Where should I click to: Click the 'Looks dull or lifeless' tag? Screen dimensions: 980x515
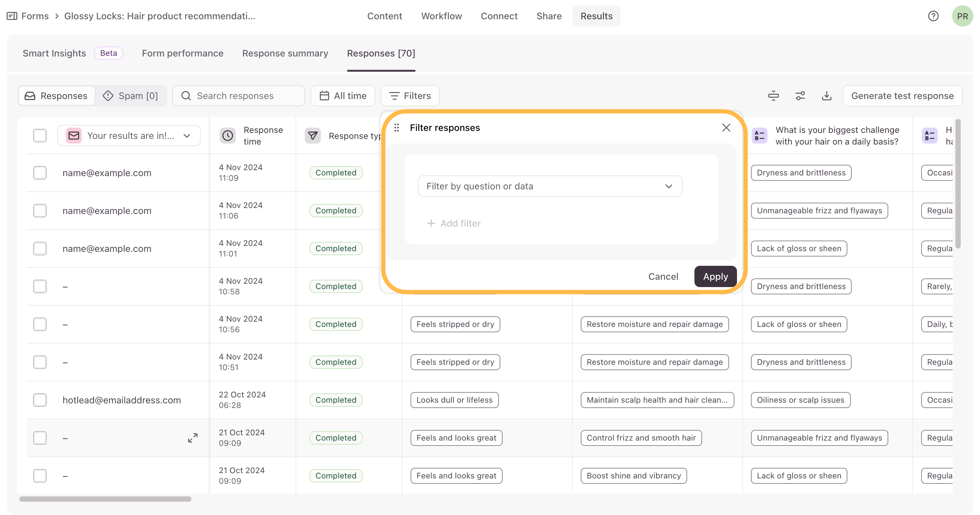click(454, 400)
